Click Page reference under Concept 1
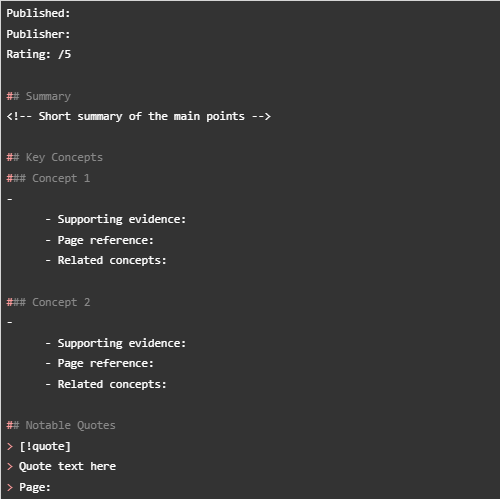This screenshot has height=499, width=500. click(x=100, y=240)
